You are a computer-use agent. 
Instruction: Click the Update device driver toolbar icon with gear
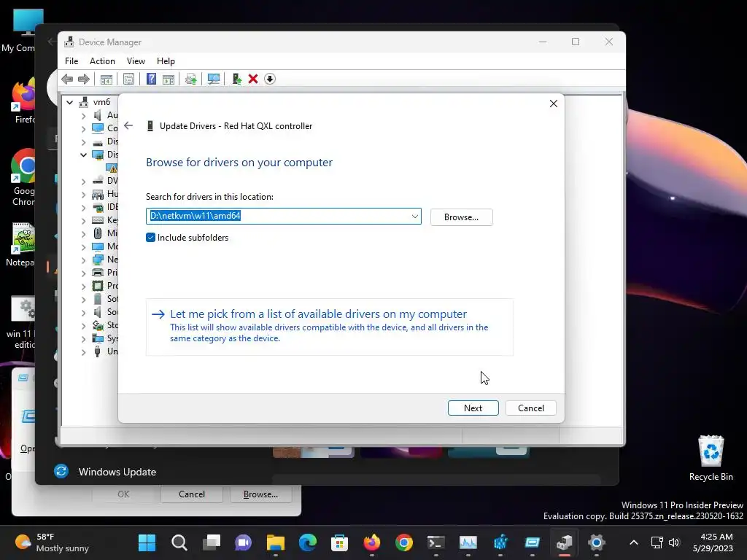tap(191, 79)
